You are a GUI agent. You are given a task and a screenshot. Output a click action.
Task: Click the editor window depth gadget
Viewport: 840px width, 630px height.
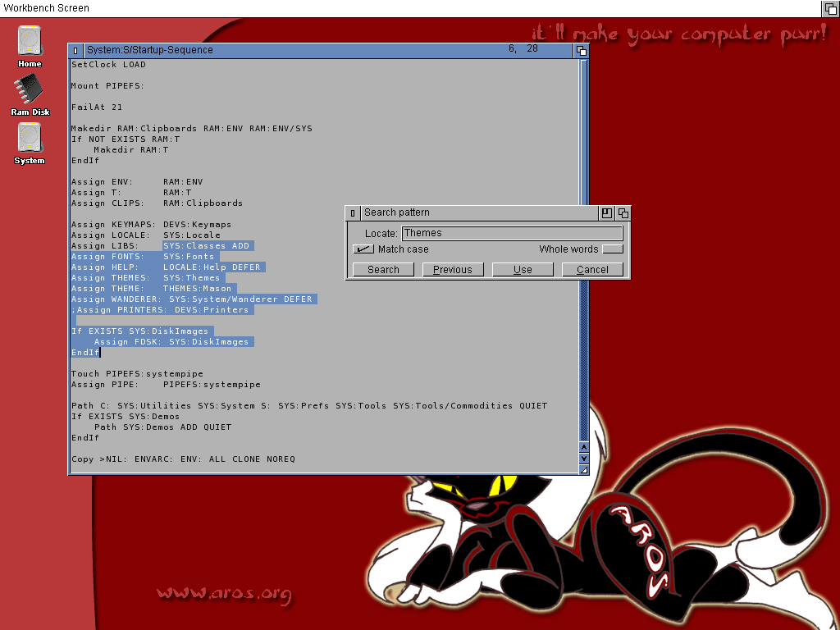(x=582, y=51)
